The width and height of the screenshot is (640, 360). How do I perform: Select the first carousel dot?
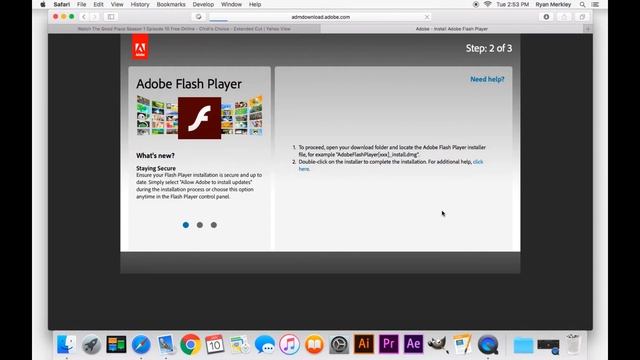coord(186,225)
